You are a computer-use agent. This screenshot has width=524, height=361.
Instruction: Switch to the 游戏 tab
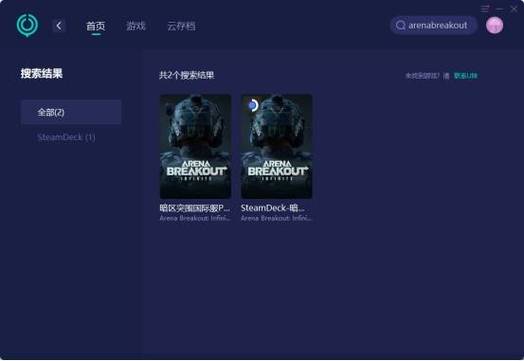coord(136,26)
